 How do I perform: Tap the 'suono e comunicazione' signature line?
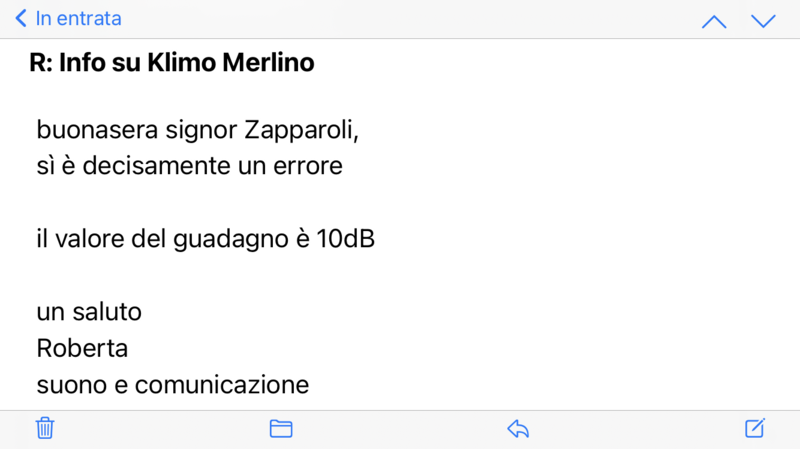[x=173, y=384]
